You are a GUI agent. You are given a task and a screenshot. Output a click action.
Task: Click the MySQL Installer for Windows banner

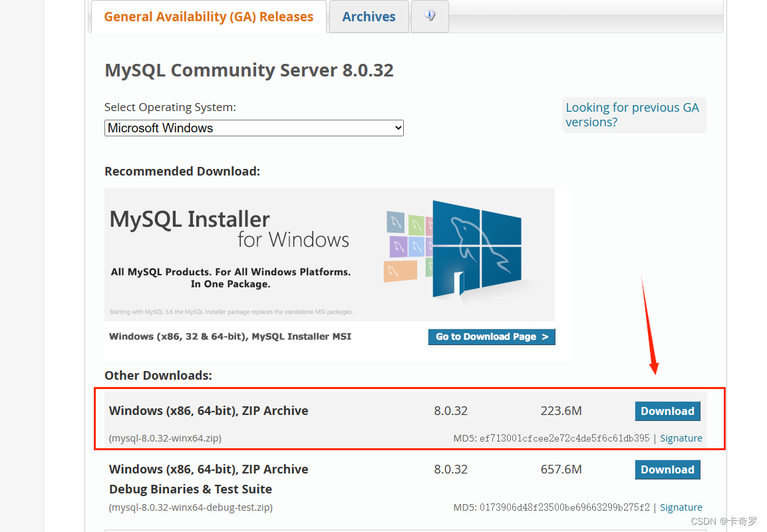(329, 254)
